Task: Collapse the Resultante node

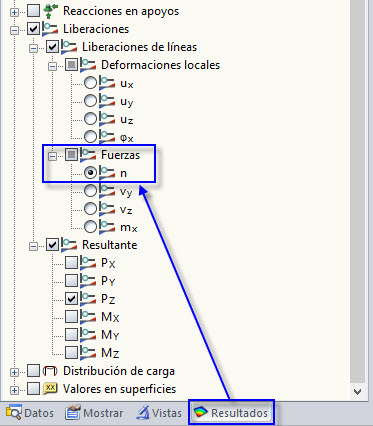Action: [33, 247]
